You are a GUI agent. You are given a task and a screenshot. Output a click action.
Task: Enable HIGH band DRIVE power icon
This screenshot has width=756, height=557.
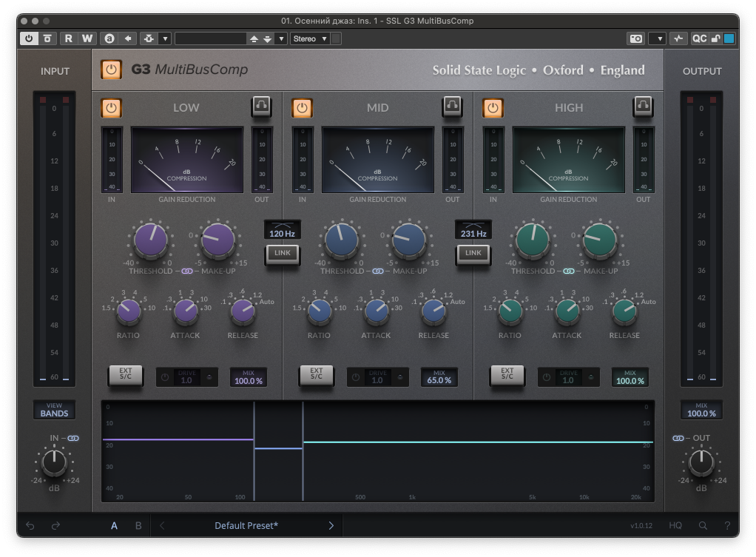point(547,377)
